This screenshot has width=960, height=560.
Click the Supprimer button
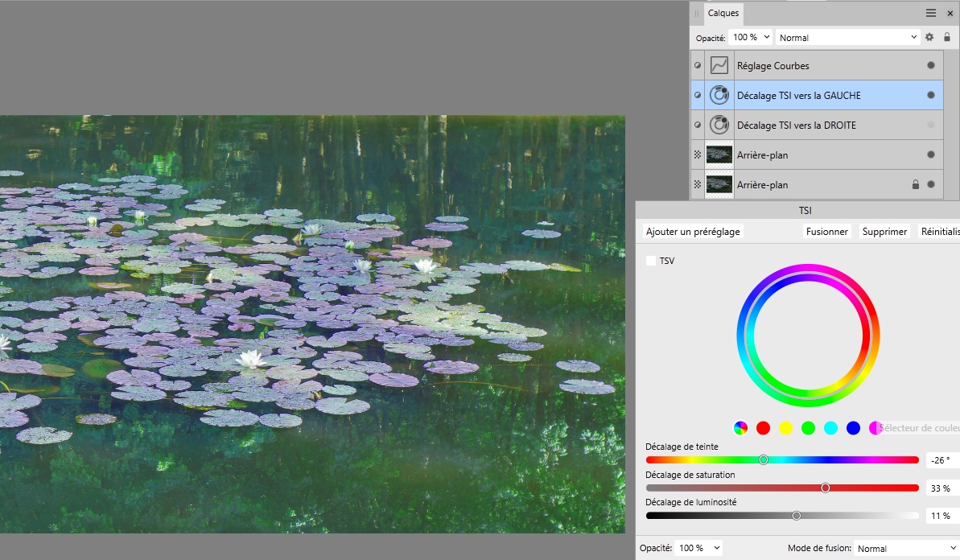[x=884, y=232]
